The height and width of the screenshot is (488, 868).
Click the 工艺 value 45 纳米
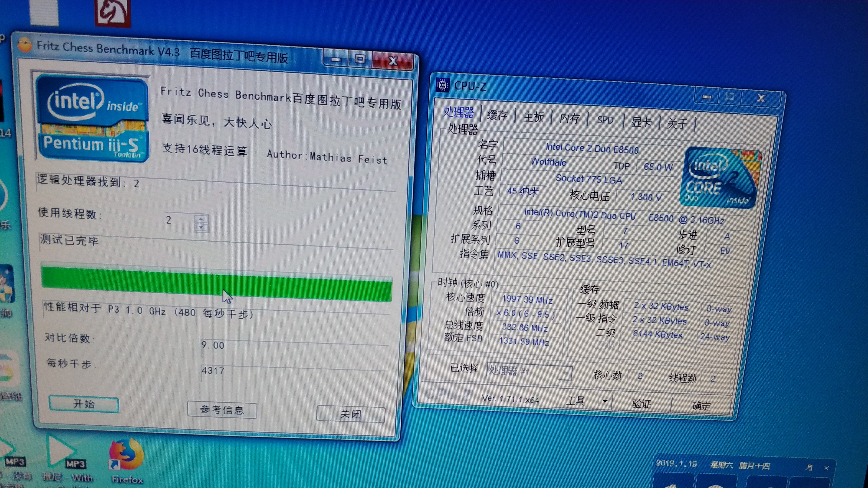523,191
